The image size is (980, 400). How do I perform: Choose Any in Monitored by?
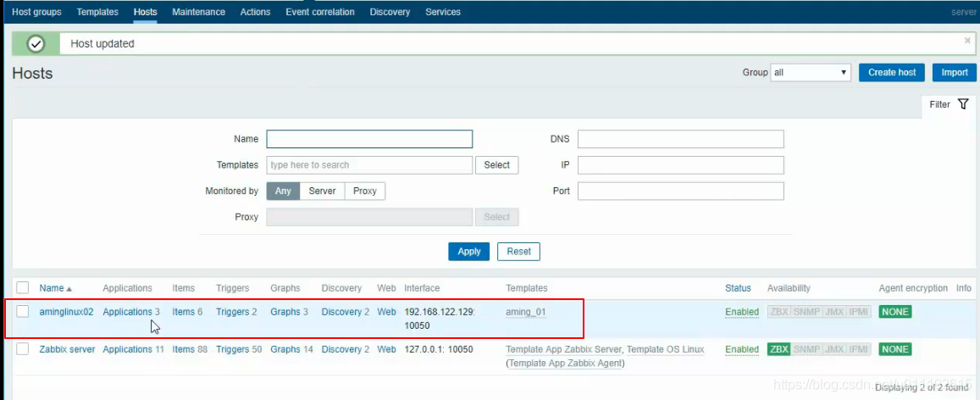(283, 192)
